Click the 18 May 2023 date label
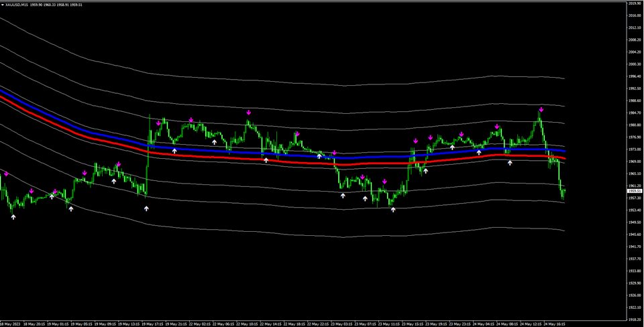Screen dimensions: 644x327 pyautogui.click(x=9, y=323)
